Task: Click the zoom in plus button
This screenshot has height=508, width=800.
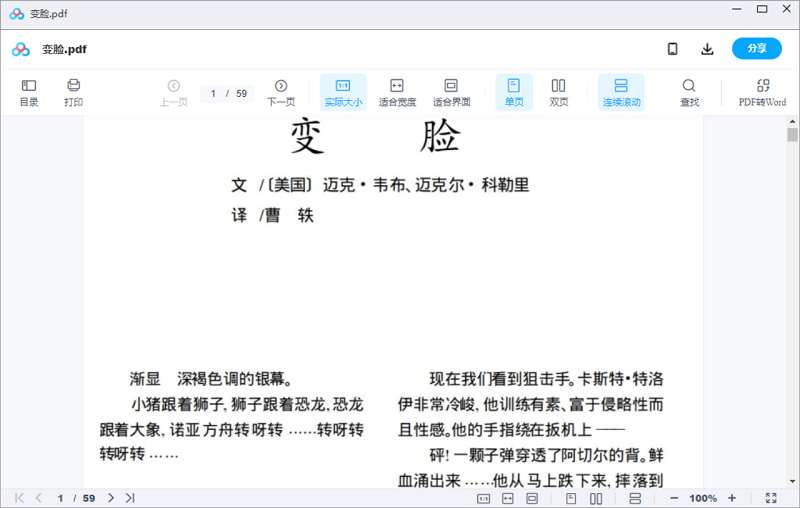Action: pyautogui.click(x=732, y=498)
